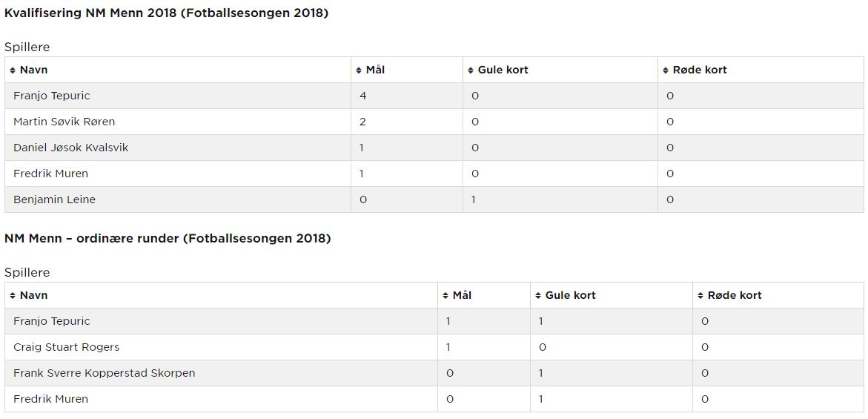
Task: Click the Mål sort arrows in Kvalifisering table
Action: point(360,70)
